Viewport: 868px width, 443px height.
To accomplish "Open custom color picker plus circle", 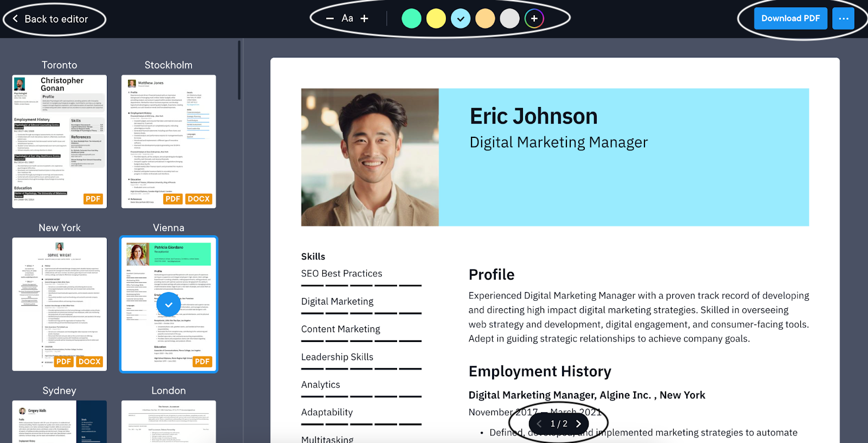I will pyautogui.click(x=534, y=18).
